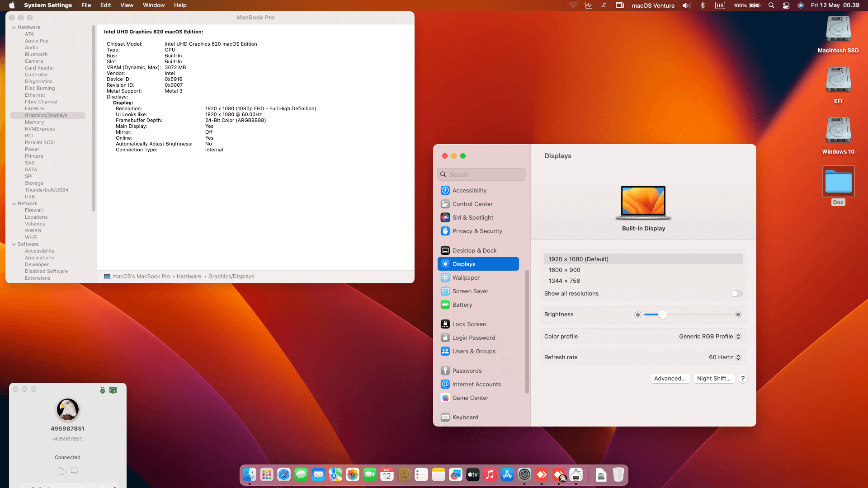Collapse the Hardware section in System Information
Viewport: 868px width, 488px height.
pyautogui.click(x=14, y=27)
